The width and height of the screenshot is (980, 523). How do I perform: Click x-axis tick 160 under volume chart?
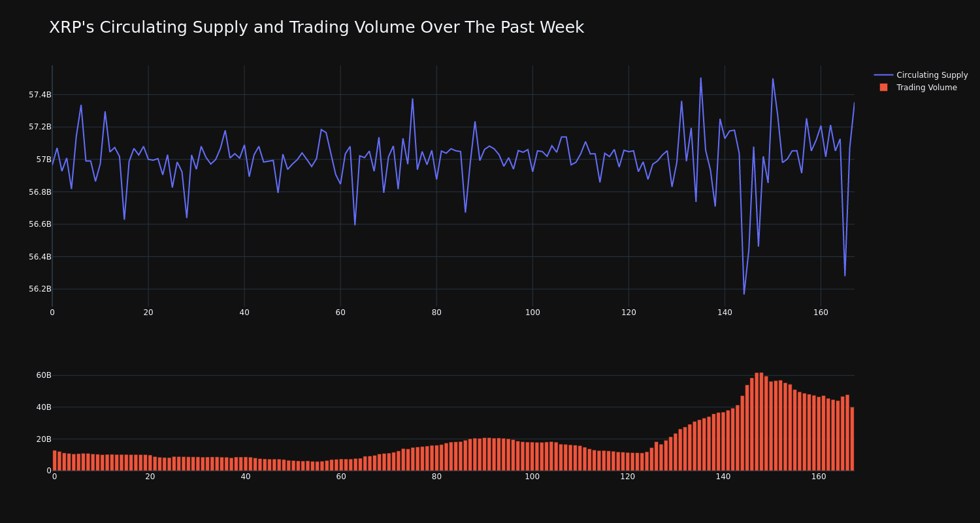coord(819,477)
